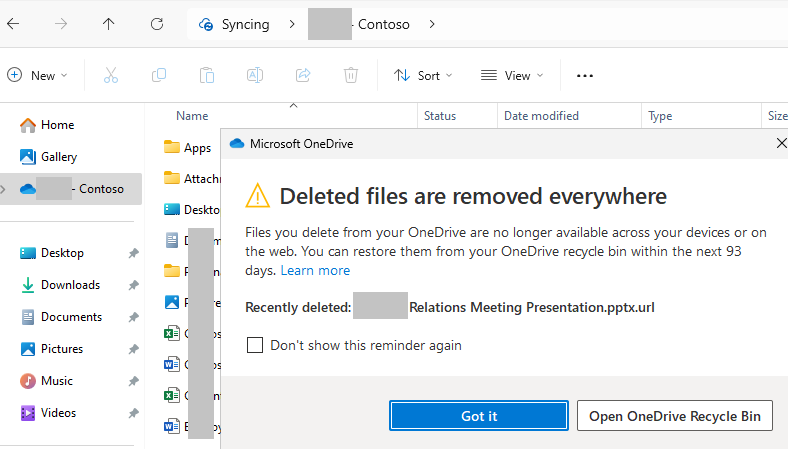788x449 pixels.
Task: Select Downloads in the navigation pane
Action: tap(70, 285)
